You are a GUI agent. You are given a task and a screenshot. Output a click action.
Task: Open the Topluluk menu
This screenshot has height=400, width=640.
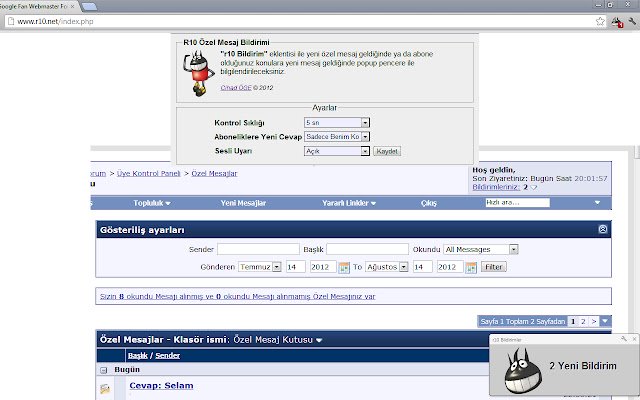click(x=152, y=203)
